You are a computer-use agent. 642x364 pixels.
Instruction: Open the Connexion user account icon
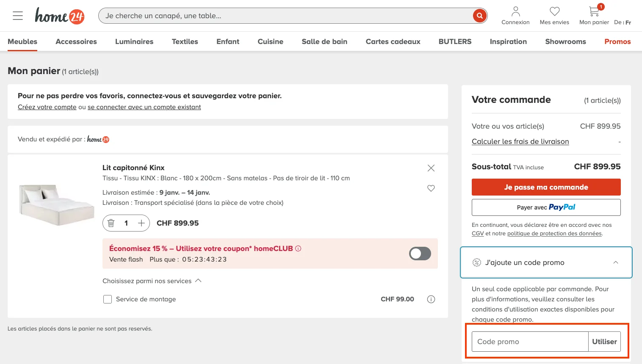coord(515,11)
